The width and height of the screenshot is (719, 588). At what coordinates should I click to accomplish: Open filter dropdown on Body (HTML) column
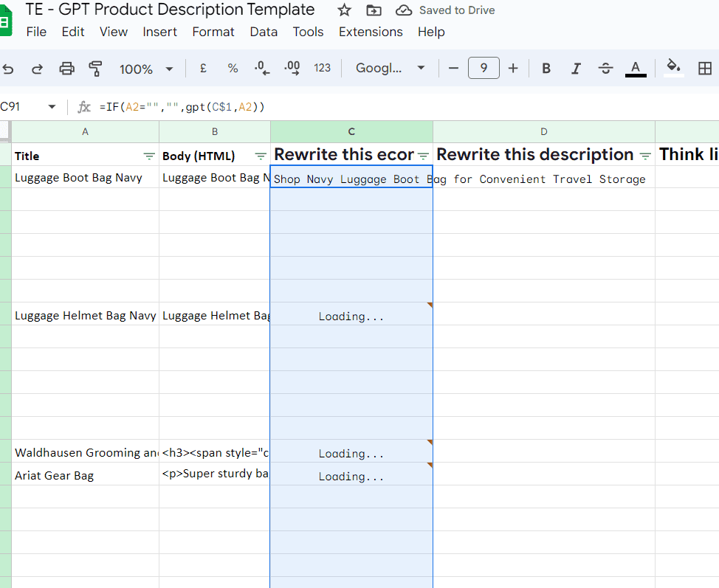point(261,156)
